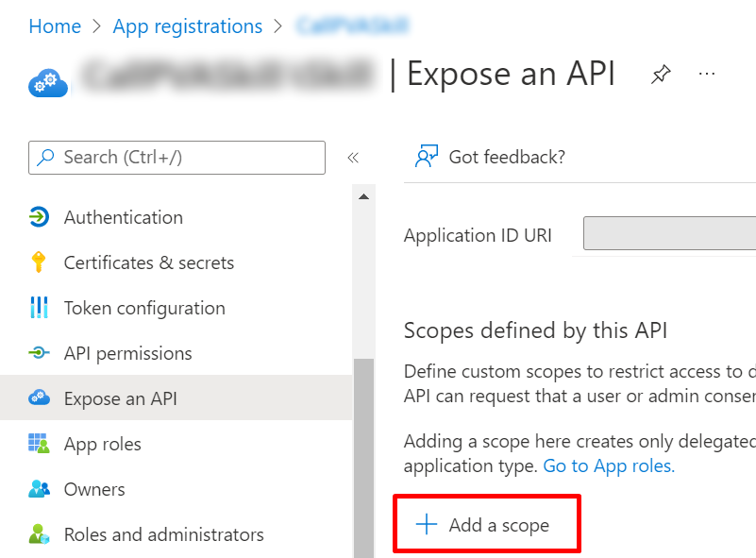Click the Got feedback person icon
756x558 pixels.
click(x=427, y=156)
